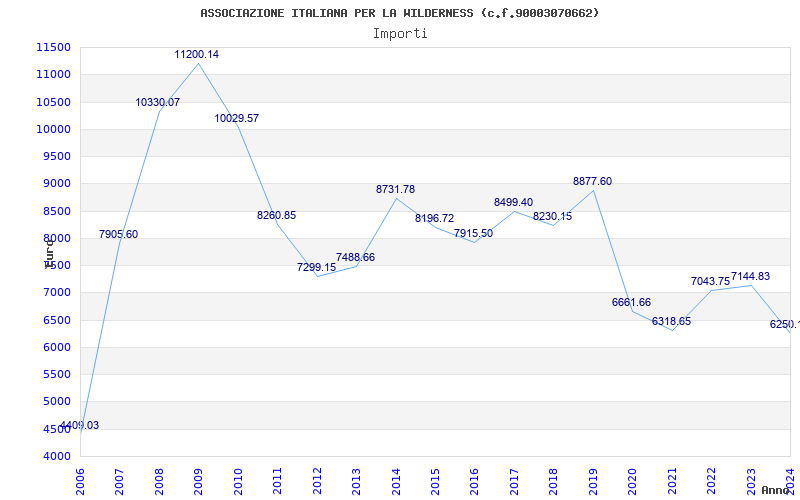This screenshot has height=500, width=800.
Task: Click the 2016 x-axis year label
Action: (x=474, y=482)
